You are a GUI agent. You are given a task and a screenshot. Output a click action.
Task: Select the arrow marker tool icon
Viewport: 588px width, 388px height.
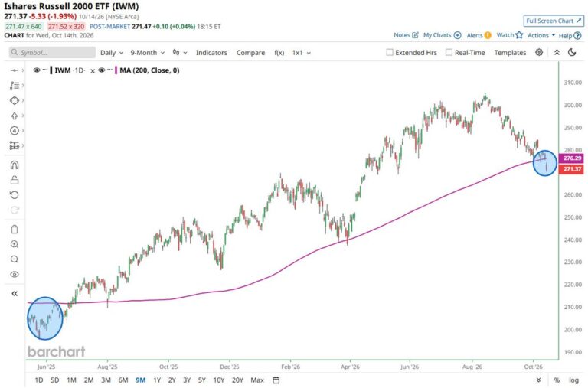coord(15,116)
